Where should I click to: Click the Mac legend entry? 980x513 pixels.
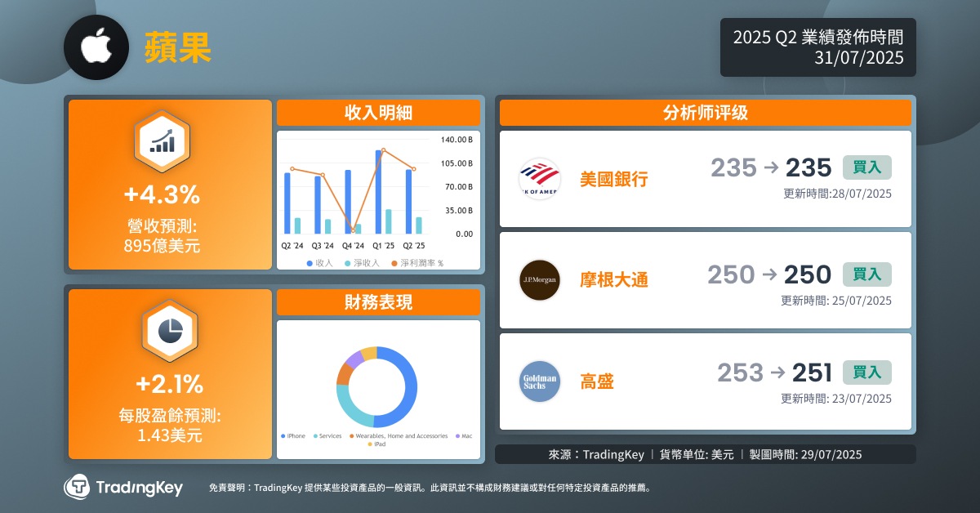pyautogui.click(x=464, y=436)
